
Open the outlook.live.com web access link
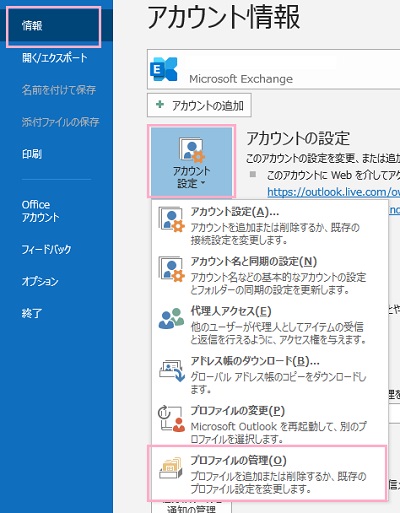[333, 192]
